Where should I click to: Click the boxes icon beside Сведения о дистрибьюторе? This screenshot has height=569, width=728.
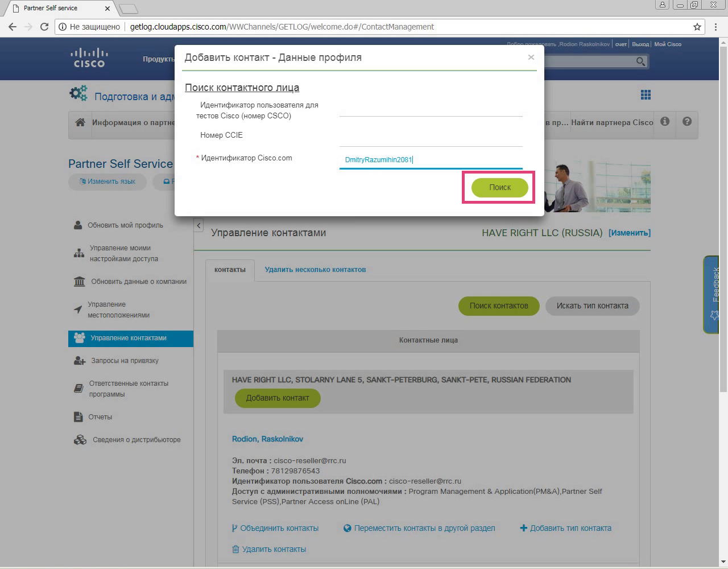pyautogui.click(x=80, y=440)
